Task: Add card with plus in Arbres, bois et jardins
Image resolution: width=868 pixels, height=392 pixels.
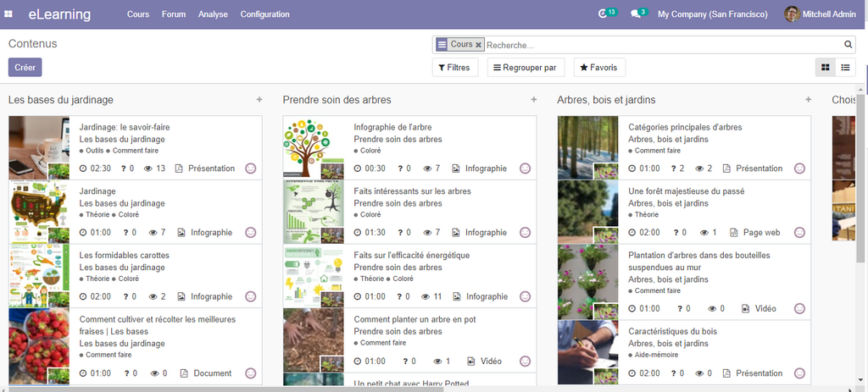Action: (x=808, y=100)
